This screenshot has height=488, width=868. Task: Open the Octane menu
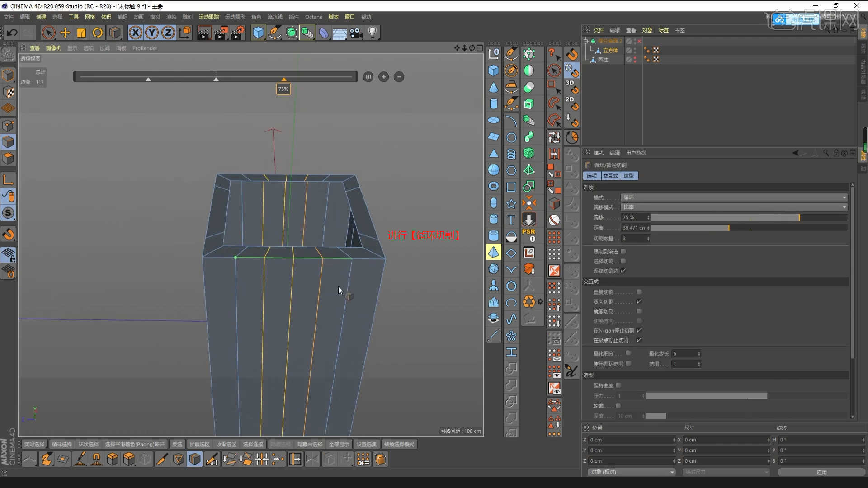coord(313,17)
